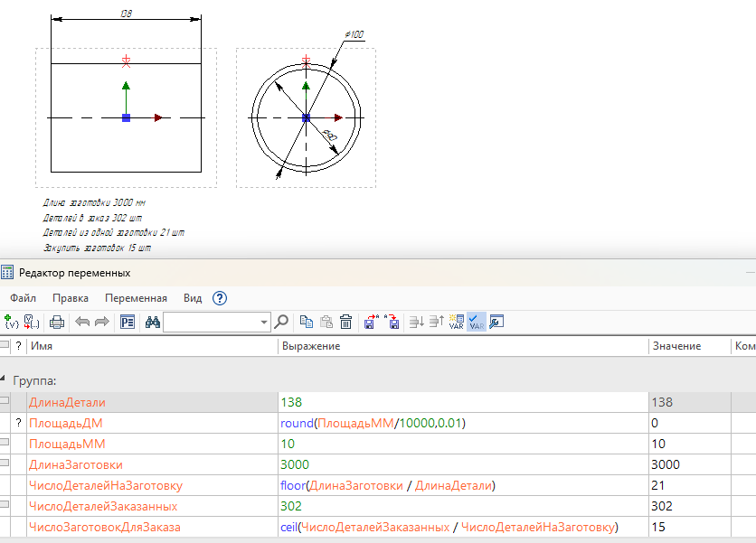Click the copy icon in the toolbar
Viewport: 756px width, 543px height.
point(307,321)
